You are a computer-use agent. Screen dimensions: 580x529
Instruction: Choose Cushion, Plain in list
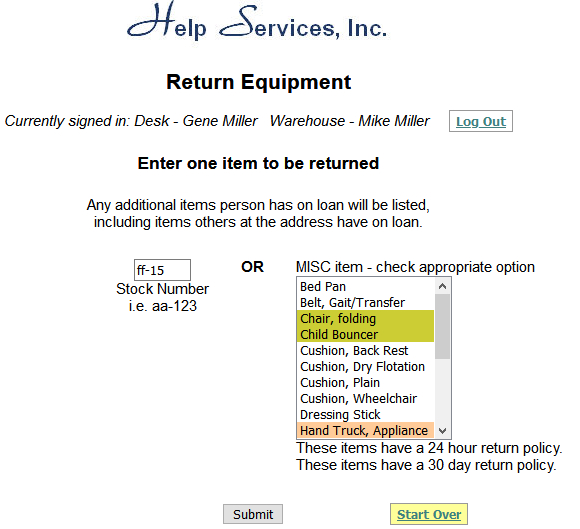click(365, 382)
